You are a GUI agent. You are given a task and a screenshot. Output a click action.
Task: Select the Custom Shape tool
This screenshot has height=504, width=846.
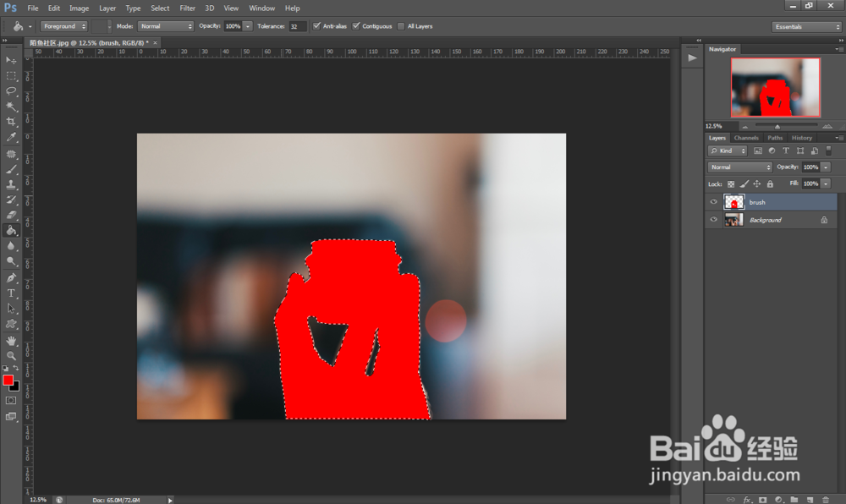[11, 324]
